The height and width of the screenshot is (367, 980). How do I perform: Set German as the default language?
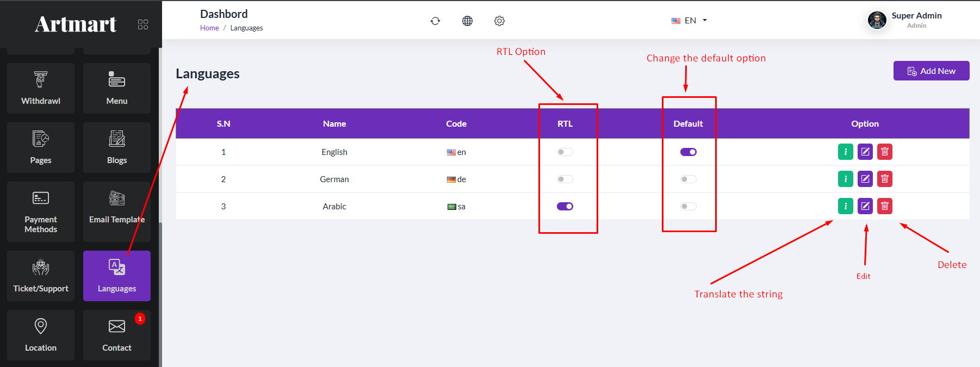[689, 179]
